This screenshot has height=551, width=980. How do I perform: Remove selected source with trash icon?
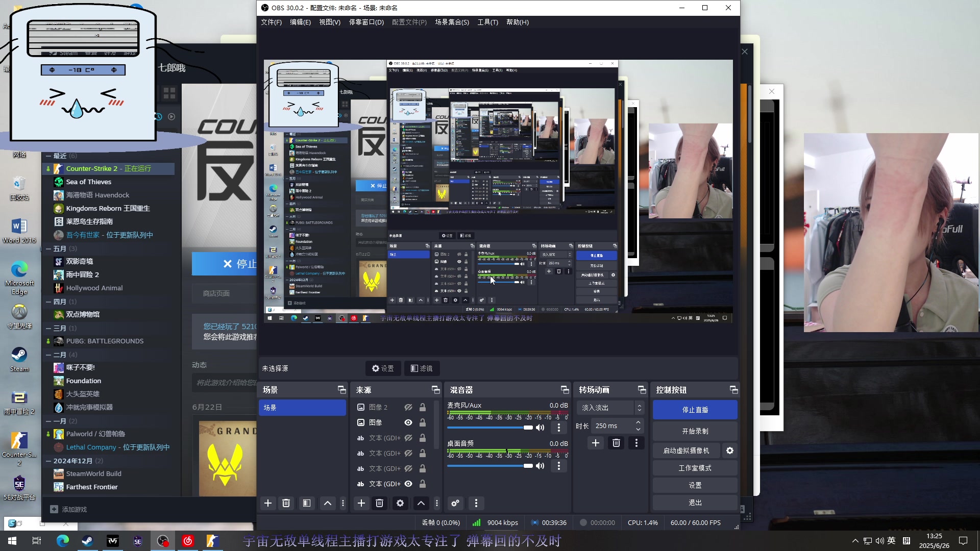click(379, 503)
